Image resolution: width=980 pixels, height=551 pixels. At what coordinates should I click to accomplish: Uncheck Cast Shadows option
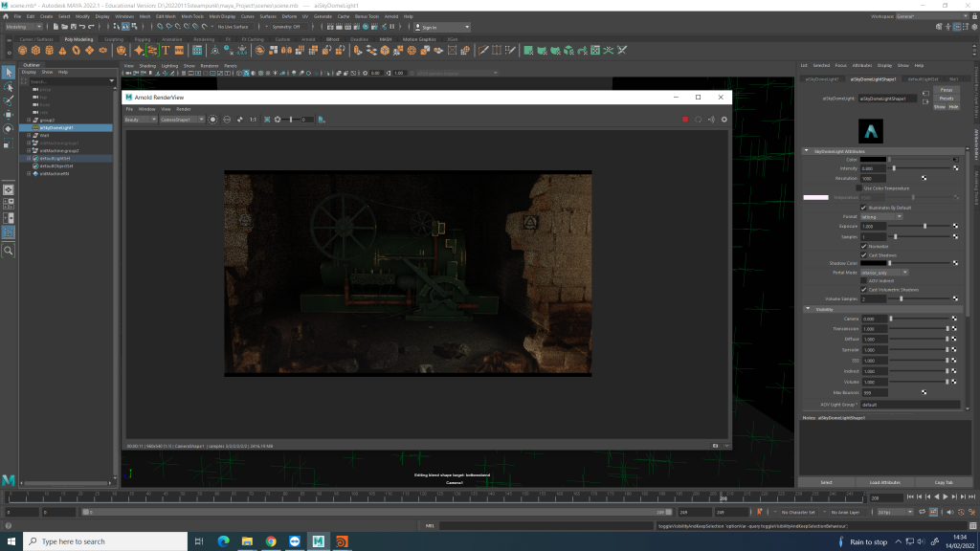click(864, 254)
